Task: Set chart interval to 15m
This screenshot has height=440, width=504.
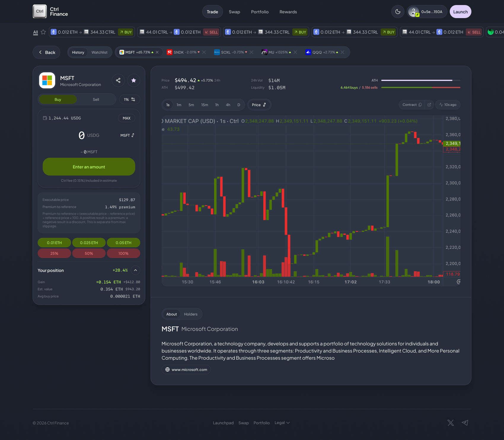Action: point(205,105)
